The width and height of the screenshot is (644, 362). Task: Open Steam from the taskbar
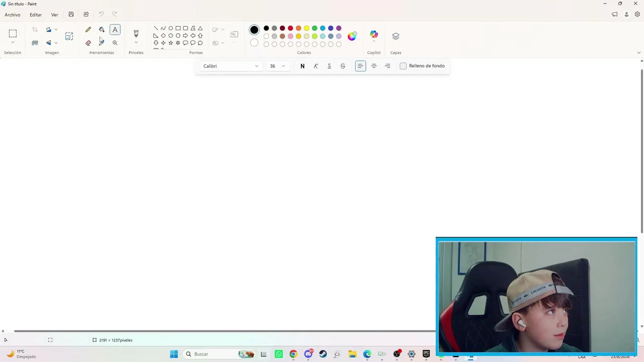click(x=323, y=354)
